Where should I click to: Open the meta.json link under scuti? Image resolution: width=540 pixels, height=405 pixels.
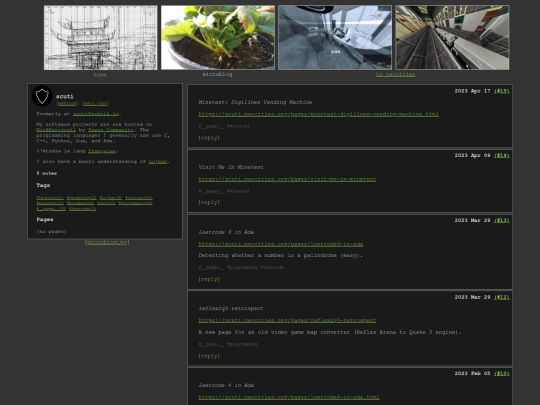(95, 103)
